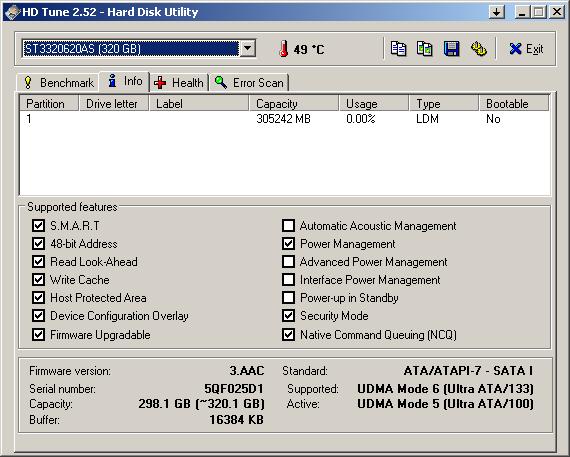
Task: Toggle Native Command Queuing (NCQ) checkbox
Action: [288, 334]
